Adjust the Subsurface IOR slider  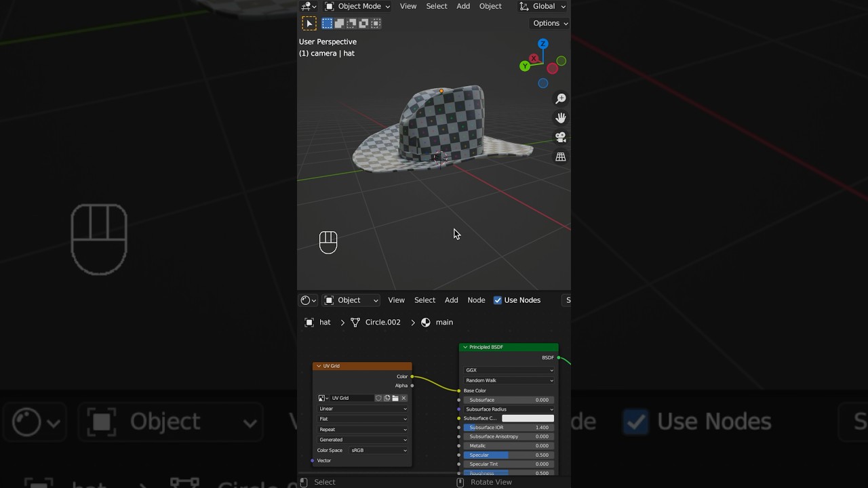coord(509,428)
